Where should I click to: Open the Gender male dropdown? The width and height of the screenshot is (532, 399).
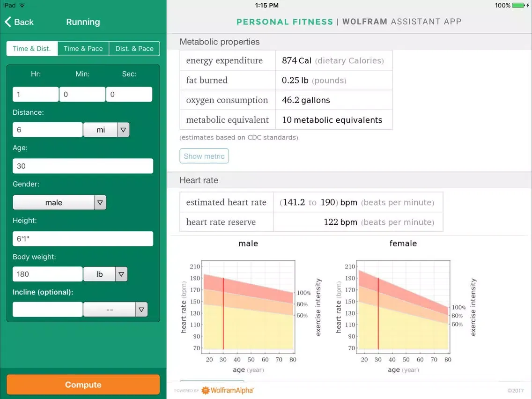click(59, 203)
